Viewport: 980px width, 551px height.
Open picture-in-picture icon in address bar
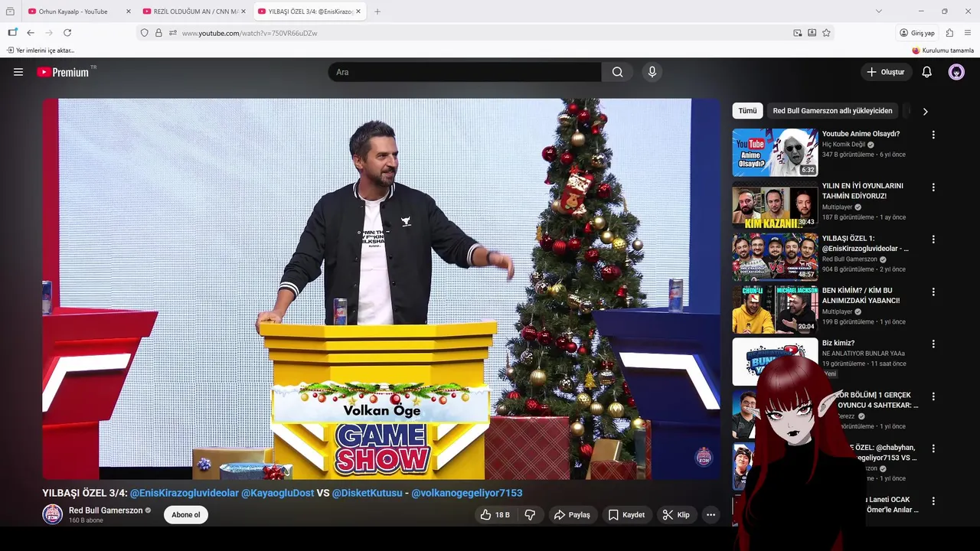pos(798,33)
